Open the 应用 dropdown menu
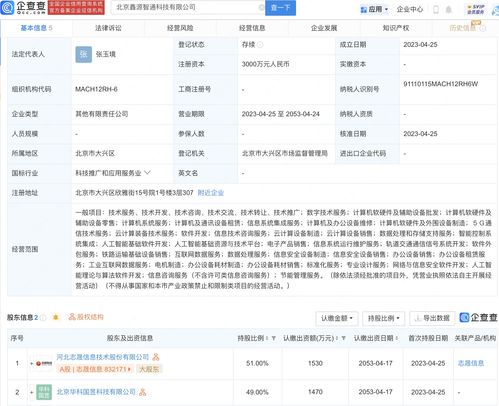Image resolution: width=499 pixels, height=406 pixels. pyautogui.click(x=375, y=9)
